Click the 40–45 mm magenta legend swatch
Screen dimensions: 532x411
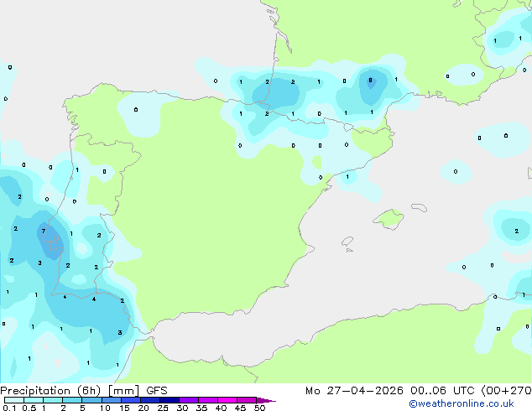click(227, 400)
